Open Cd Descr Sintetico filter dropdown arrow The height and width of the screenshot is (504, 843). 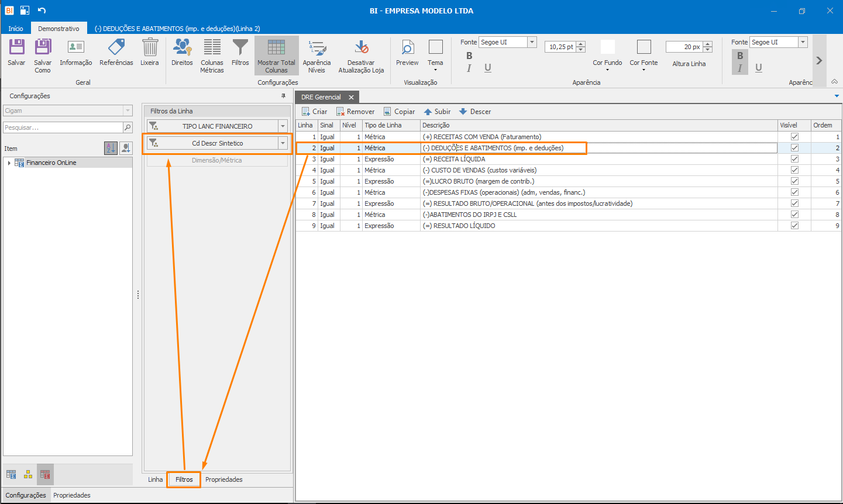click(283, 143)
